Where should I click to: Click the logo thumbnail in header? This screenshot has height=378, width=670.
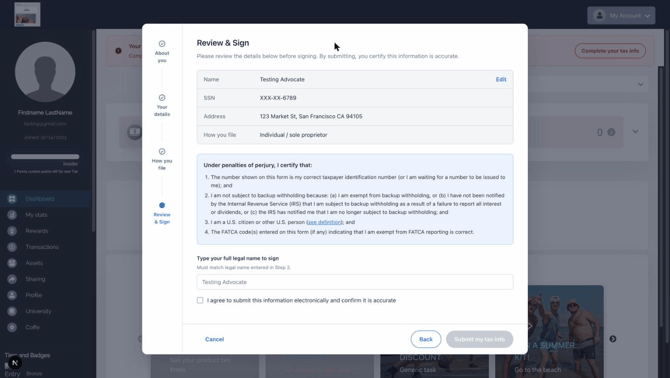coord(27,14)
